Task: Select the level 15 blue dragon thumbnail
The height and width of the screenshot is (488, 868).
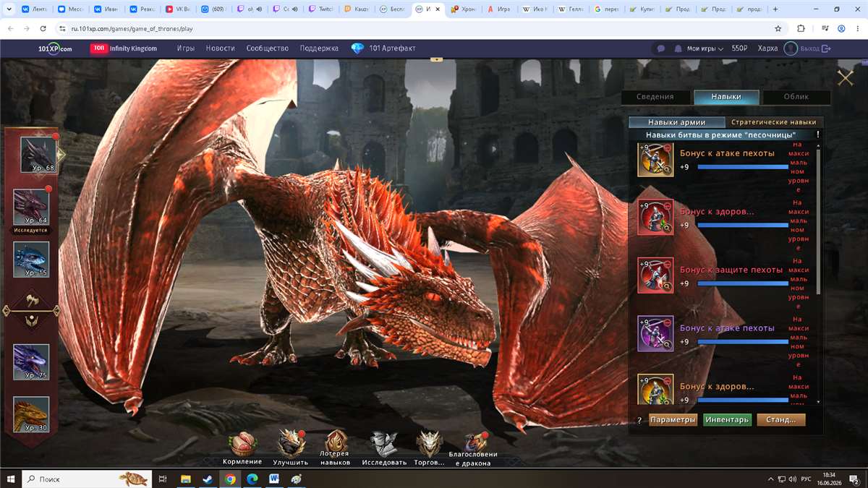Action: pyautogui.click(x=31, y=260)
